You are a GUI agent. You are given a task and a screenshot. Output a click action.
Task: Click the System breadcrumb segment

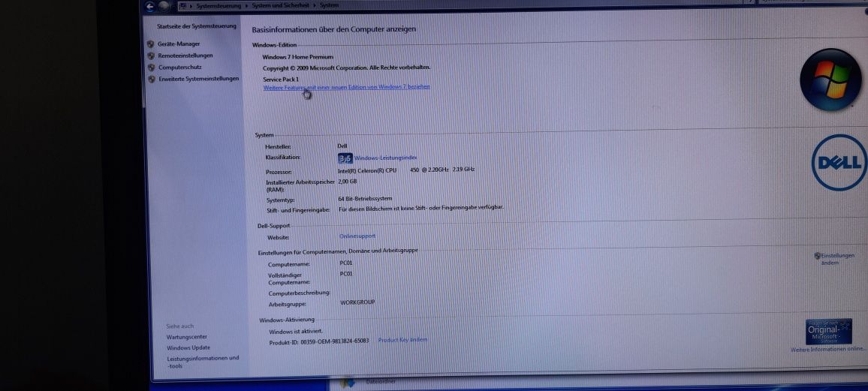pyautogui.click(x=329, y=5)
